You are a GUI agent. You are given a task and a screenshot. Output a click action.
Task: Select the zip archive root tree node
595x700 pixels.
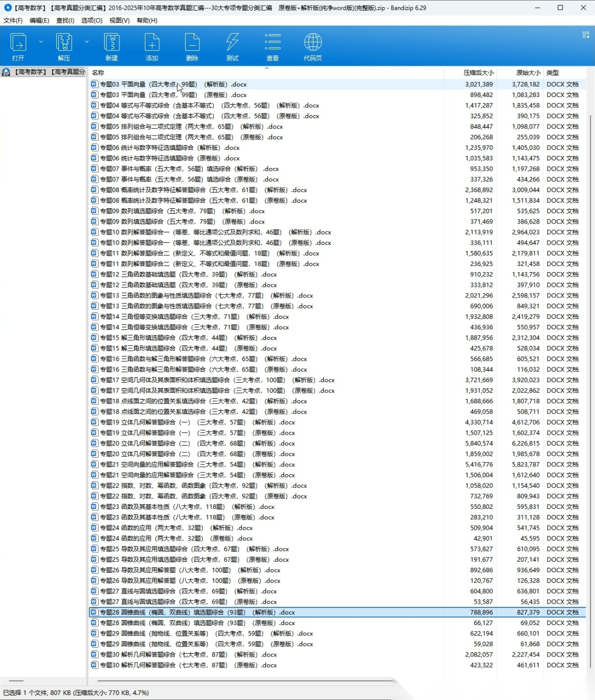tap(44, 72)
